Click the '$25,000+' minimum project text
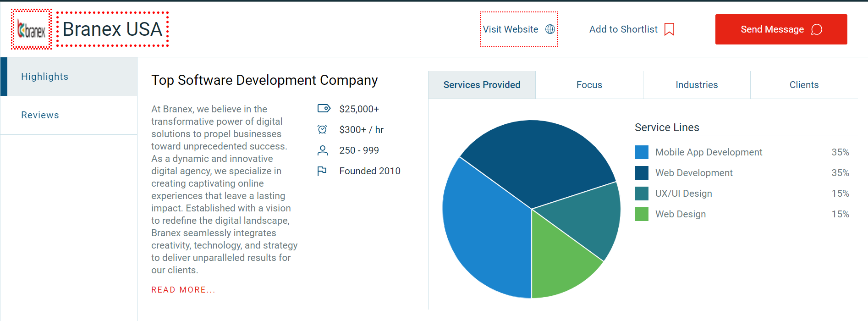The image size is (868, 321). tap(359, 109)
